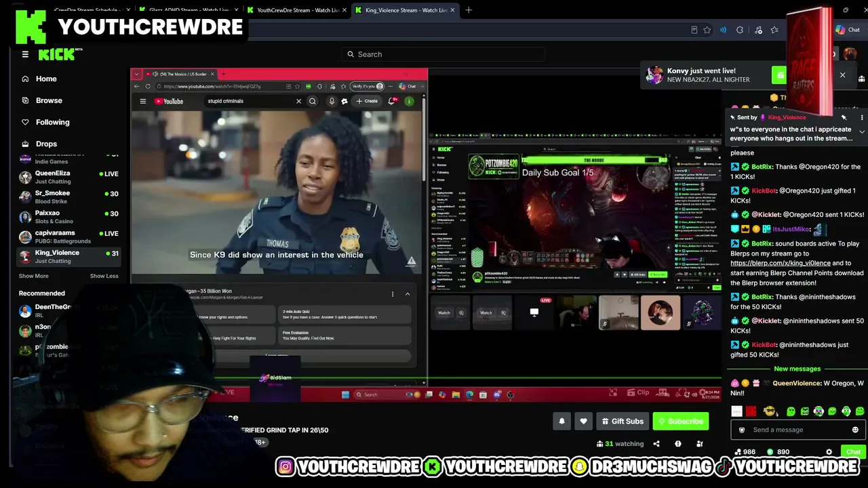The width and height of the screenshot is (868, 488).
Task: Open browser extensions puzzle icon
Action: pyautogui.click(x=740, y=30)
